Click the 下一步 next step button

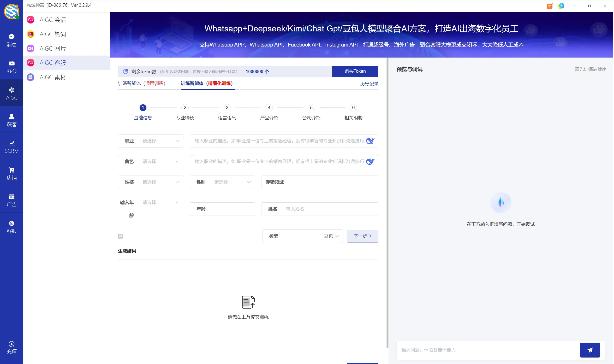point(363,236)
